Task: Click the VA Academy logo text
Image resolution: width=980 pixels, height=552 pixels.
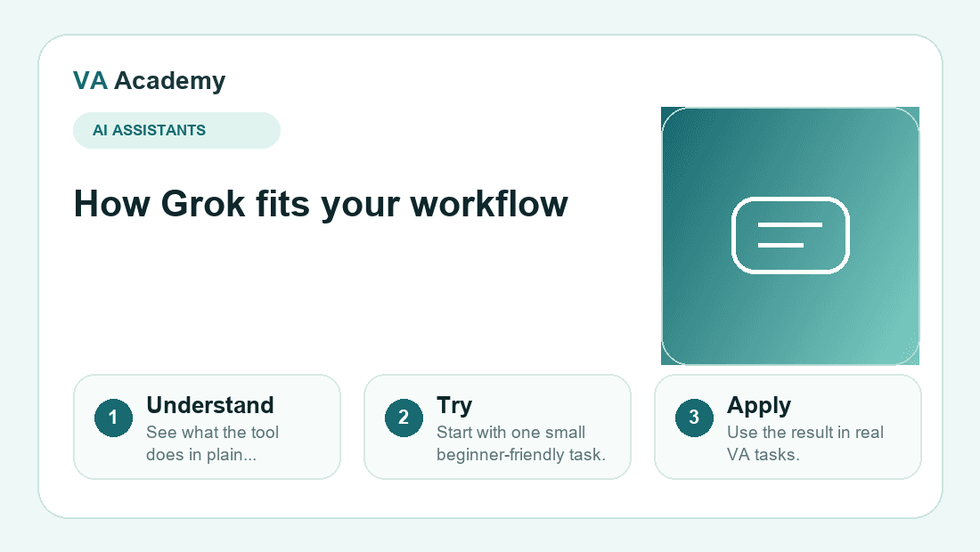Action: [x=149, y=80]
